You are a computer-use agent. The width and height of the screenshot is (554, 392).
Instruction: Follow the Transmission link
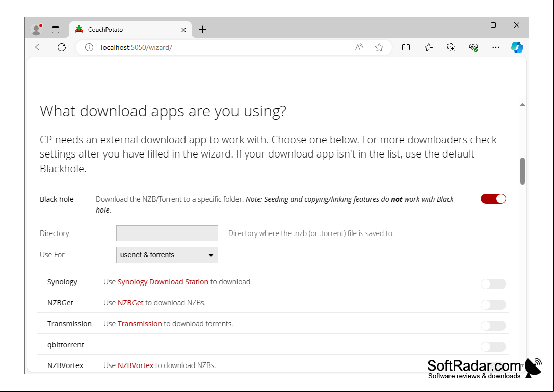140,324
